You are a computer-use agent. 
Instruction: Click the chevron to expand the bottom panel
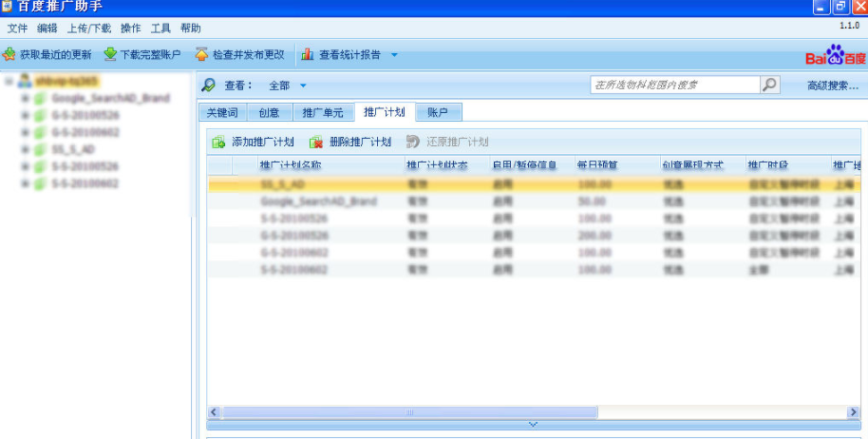coord(533,425)
